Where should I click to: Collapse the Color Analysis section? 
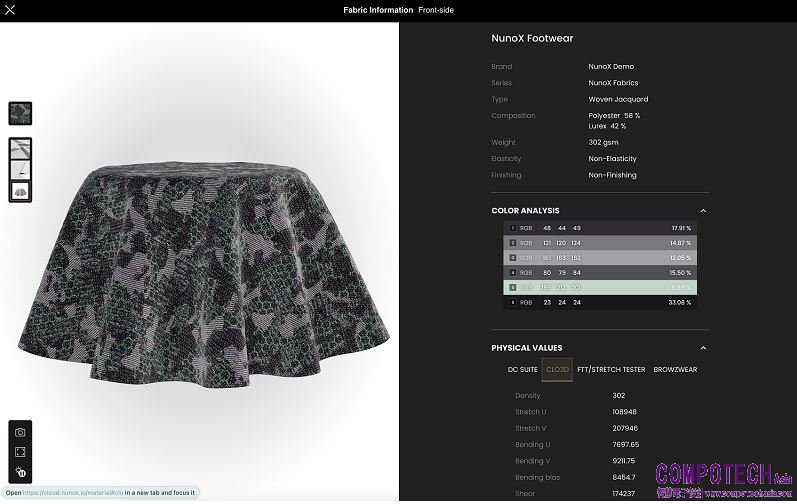click(703, 211)
